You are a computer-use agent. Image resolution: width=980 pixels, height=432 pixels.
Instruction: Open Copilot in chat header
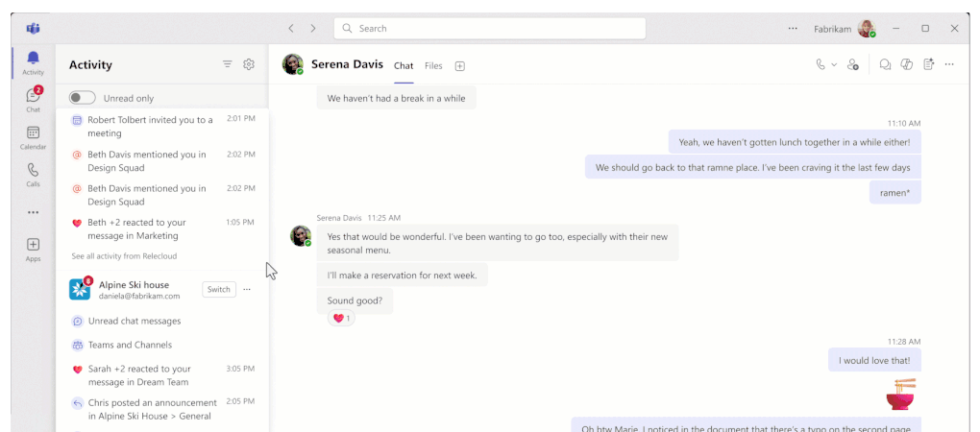[x=906, y=64]
